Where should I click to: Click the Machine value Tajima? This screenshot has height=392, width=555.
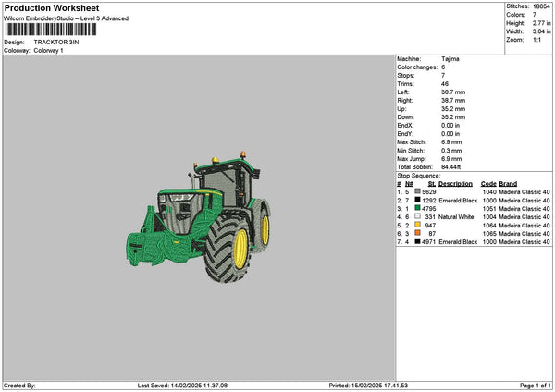[x=450, y=59]
